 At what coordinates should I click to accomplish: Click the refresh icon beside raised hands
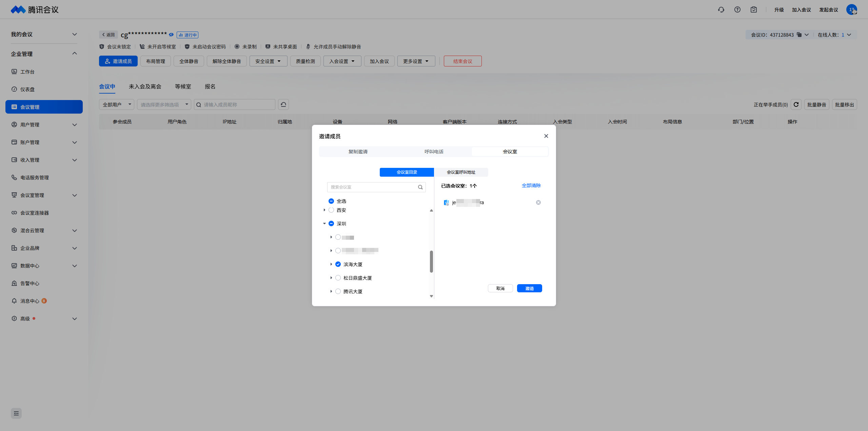796,104
